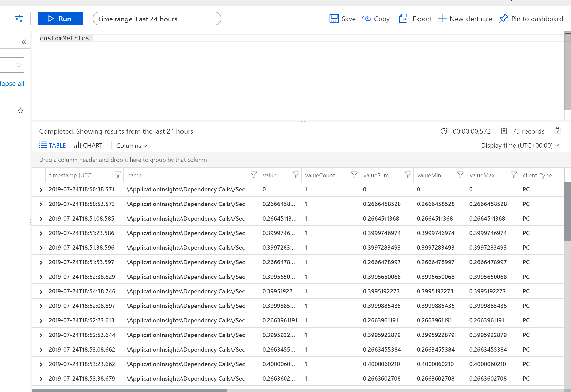Pin the query to dashboard
This screenshot has height=392, width=571.
point(531,19)
